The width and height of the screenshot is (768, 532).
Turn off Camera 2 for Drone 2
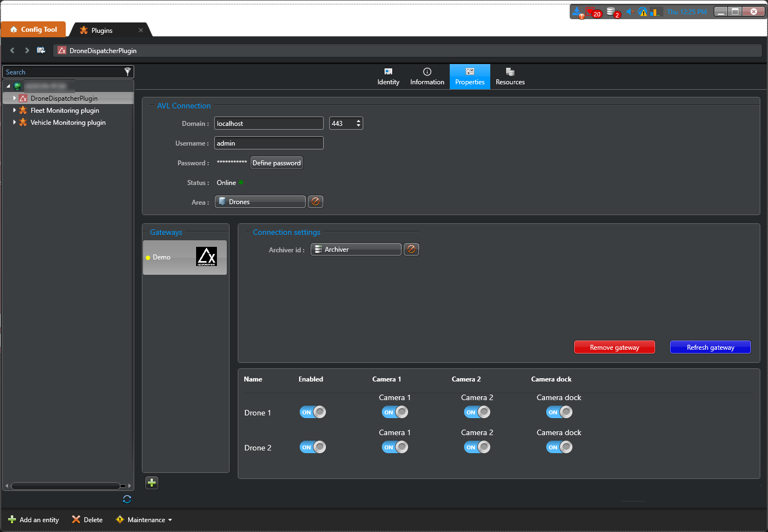(477, 447)
